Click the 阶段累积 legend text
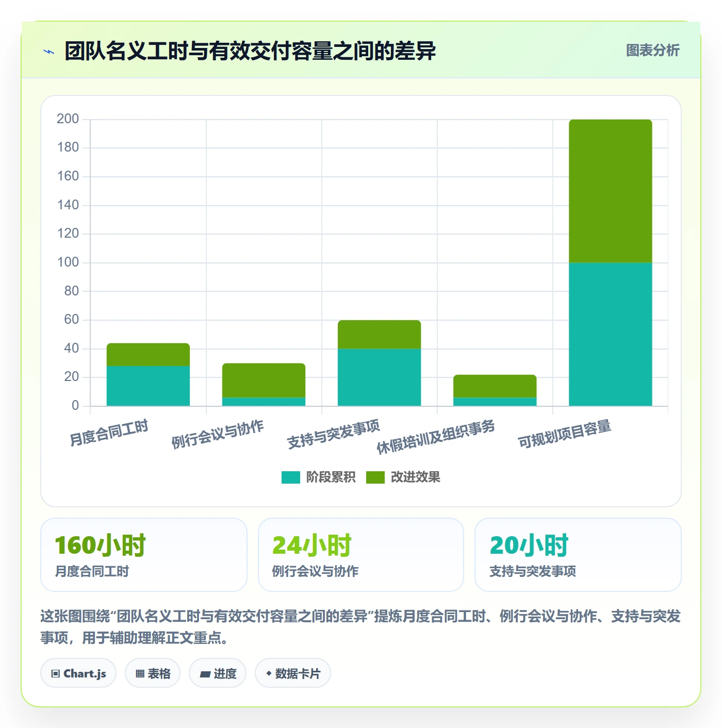 tap(331, 477)
